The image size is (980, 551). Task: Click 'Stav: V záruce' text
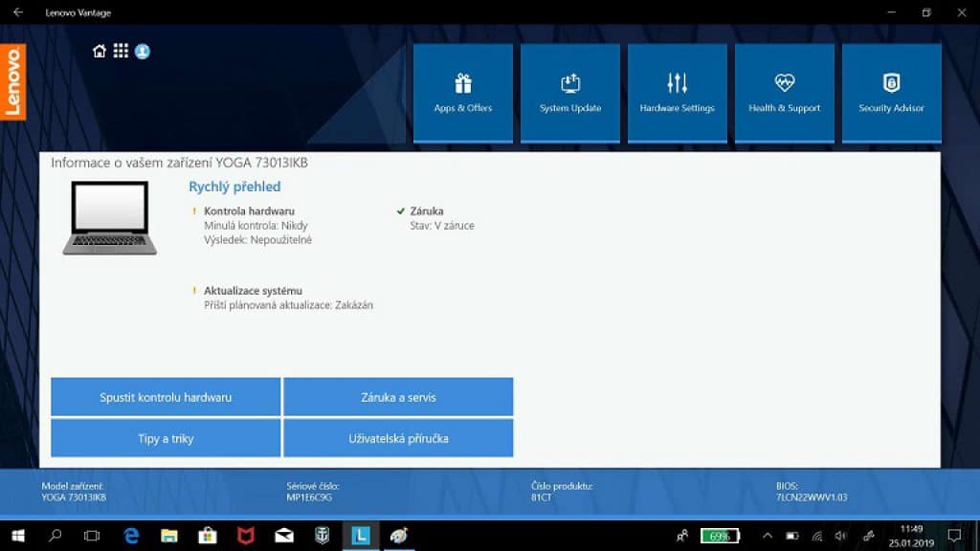pyautogui.click(x=442, y=226)
